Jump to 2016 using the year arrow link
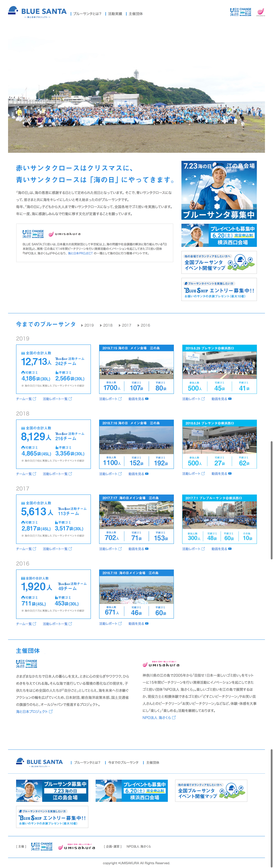The width and height of the screenshot is (273, 868). tap(144, 325)
